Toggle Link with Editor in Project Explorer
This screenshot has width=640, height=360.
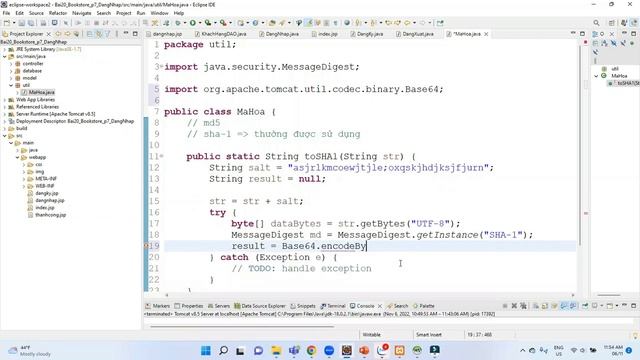tap(99, 34)
